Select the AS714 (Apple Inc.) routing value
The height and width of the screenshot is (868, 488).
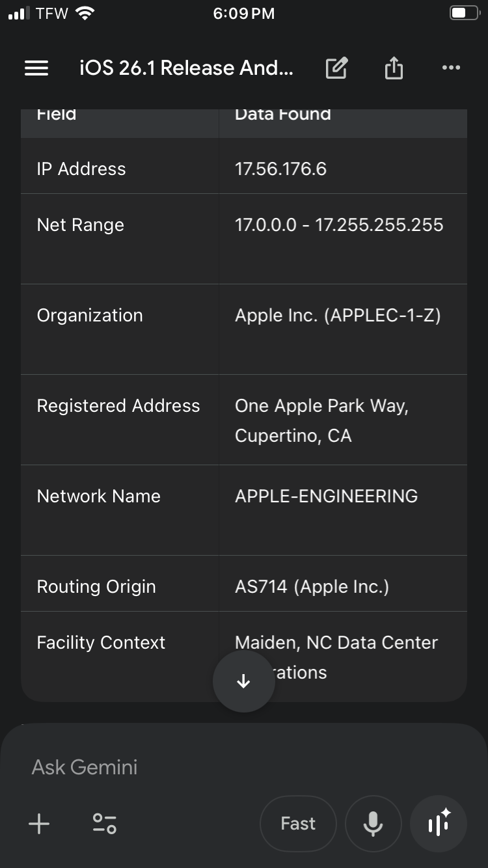tap(312, 587)
